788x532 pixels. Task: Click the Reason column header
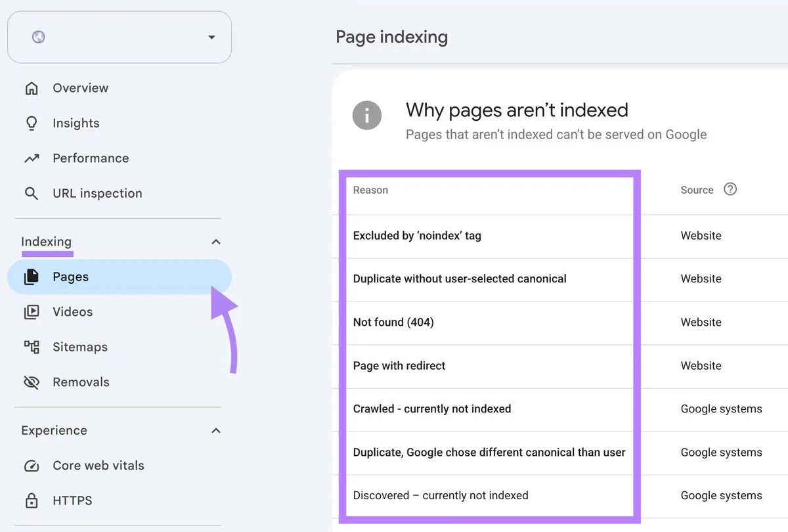(x=370, y=190)
